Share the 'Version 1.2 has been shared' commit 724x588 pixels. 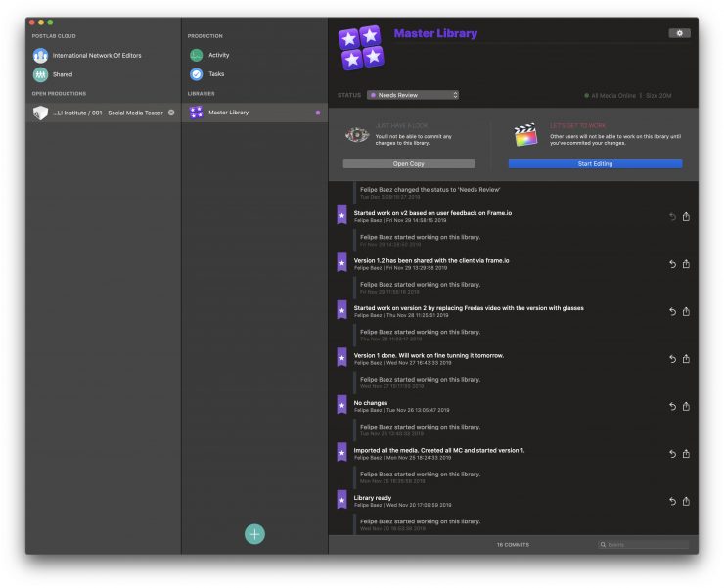point(686,264)
